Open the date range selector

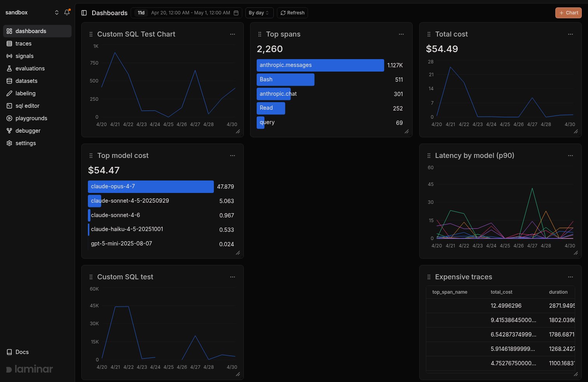187,13
